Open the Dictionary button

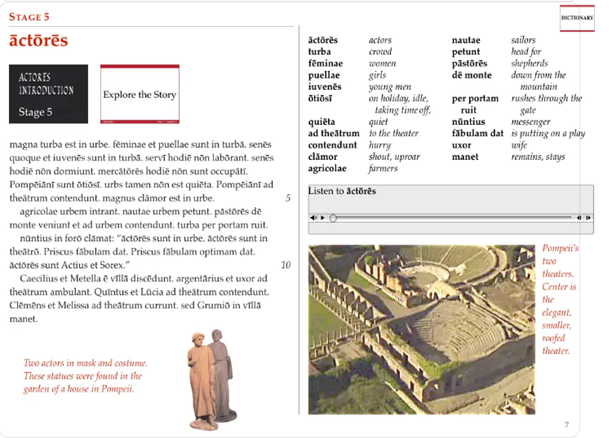[x=577, y=18]
